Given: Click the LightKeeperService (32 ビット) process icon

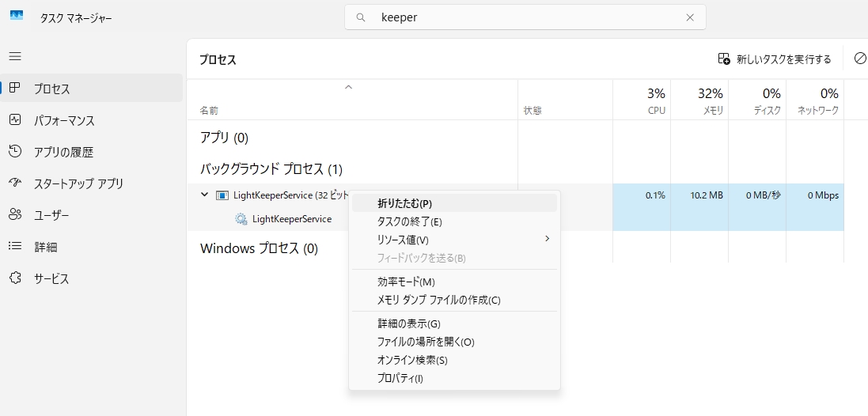Looking at the screenshot, I should tap(222, 195).
